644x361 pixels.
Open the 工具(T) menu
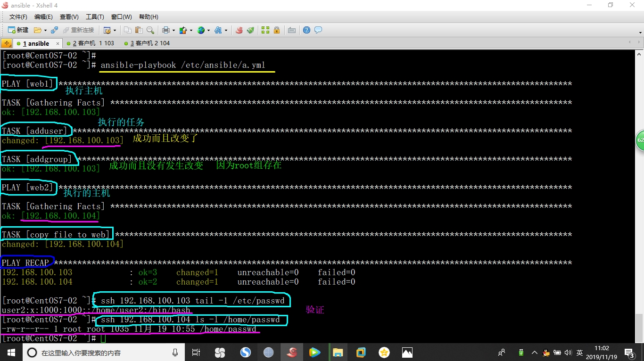pos(95,17)
